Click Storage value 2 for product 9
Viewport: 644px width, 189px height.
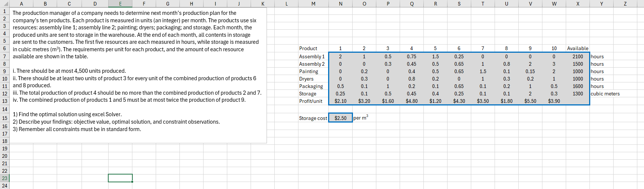(530, 94)
